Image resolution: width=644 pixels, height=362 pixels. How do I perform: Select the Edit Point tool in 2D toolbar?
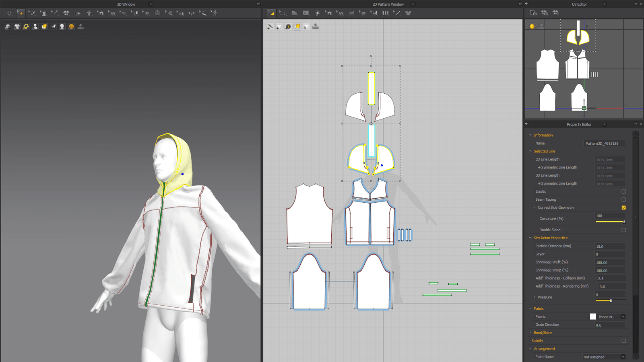point(283,13)
